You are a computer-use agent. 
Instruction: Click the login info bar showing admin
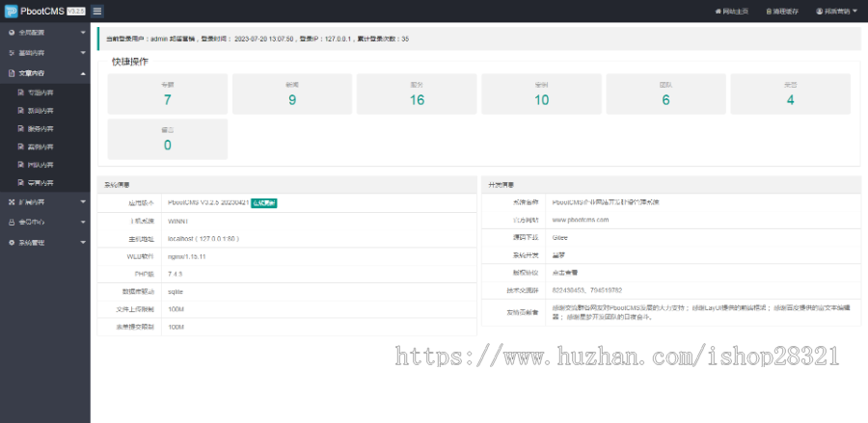(x=478, y=39)
